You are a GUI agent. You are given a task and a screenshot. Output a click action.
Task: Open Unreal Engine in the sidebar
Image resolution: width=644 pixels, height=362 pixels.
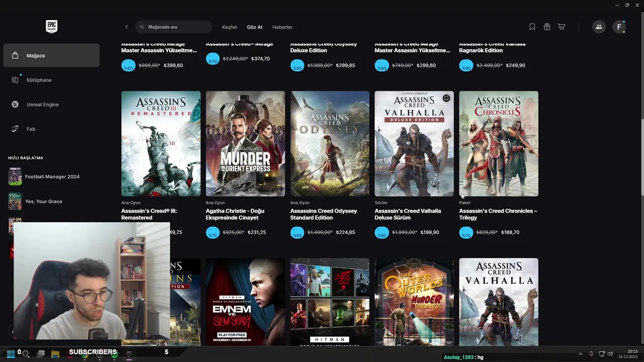[x=51, y=105]
